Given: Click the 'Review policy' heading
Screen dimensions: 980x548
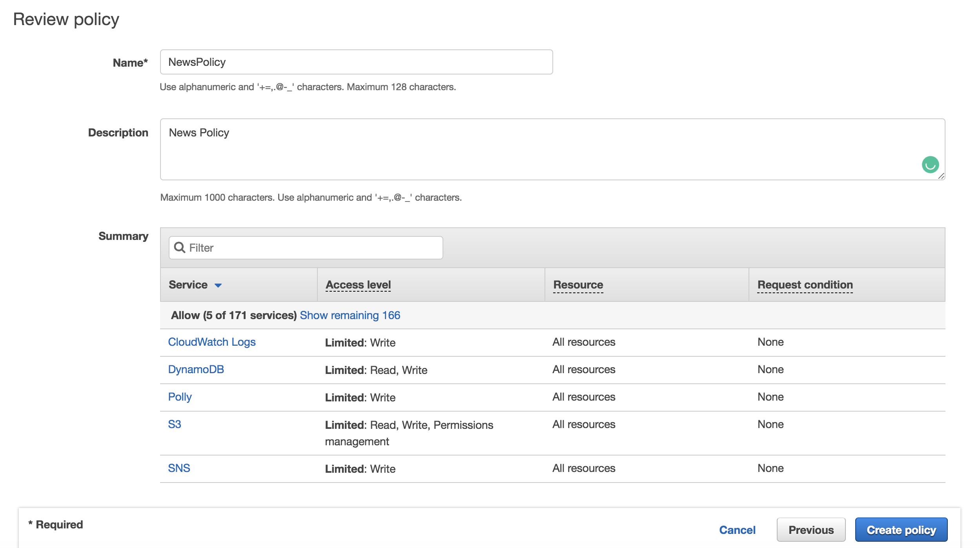Looking at the screenshot, I should pos(66,19).
